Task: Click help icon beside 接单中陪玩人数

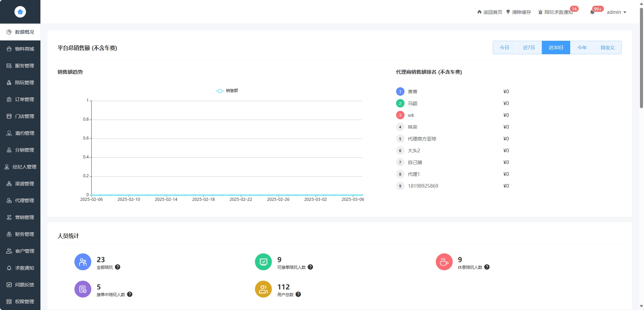Action: [130, 294]
